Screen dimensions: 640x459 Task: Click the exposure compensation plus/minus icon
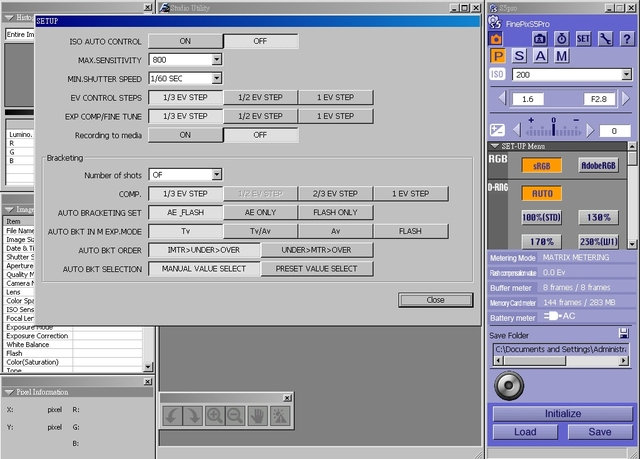(497, 130)
